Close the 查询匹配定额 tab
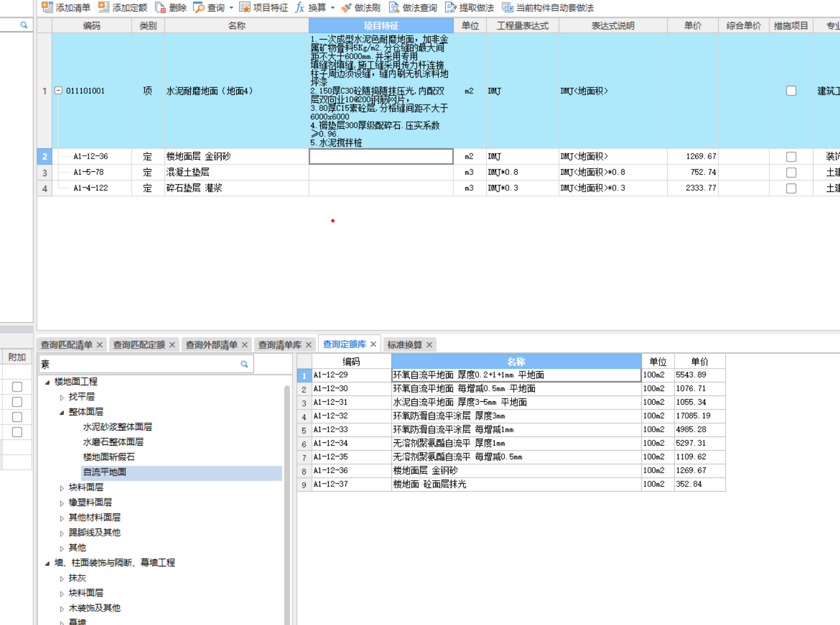 click(172, 344)
